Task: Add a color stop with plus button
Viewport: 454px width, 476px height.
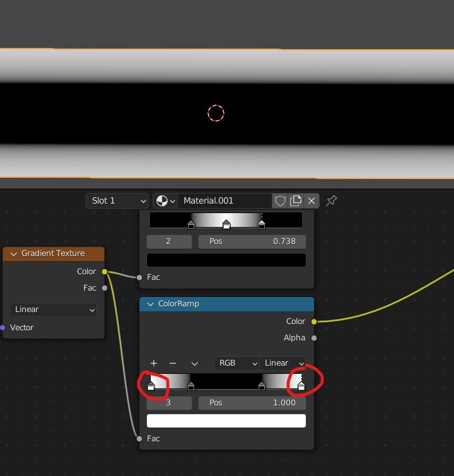Action: (154, 363)
